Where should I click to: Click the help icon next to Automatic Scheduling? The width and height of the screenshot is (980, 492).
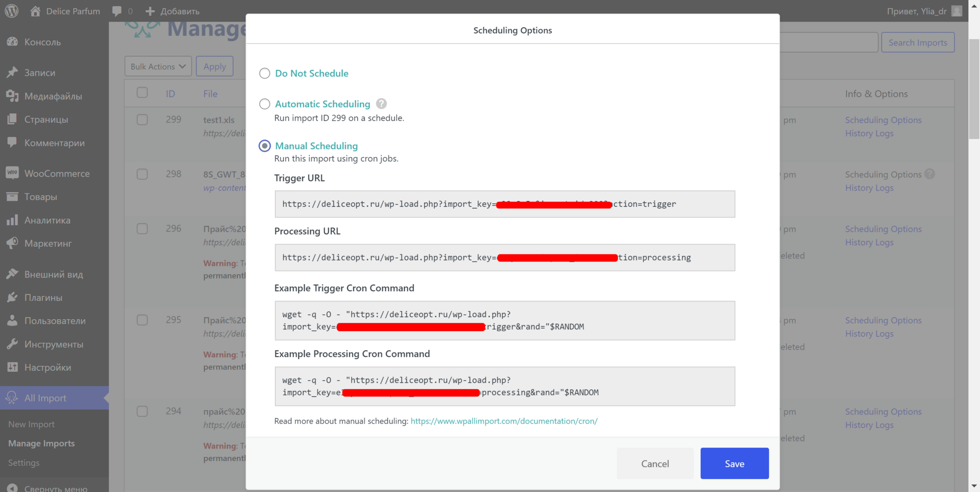381,104
